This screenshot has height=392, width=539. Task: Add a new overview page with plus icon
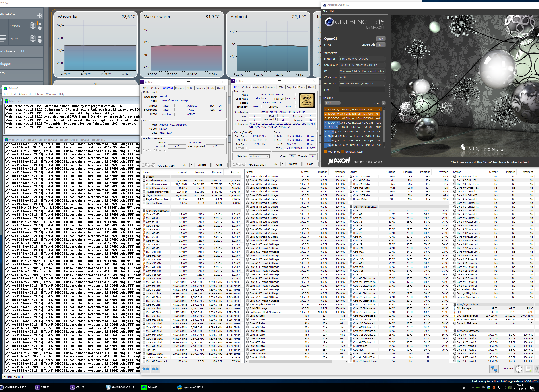pos(39,16)
